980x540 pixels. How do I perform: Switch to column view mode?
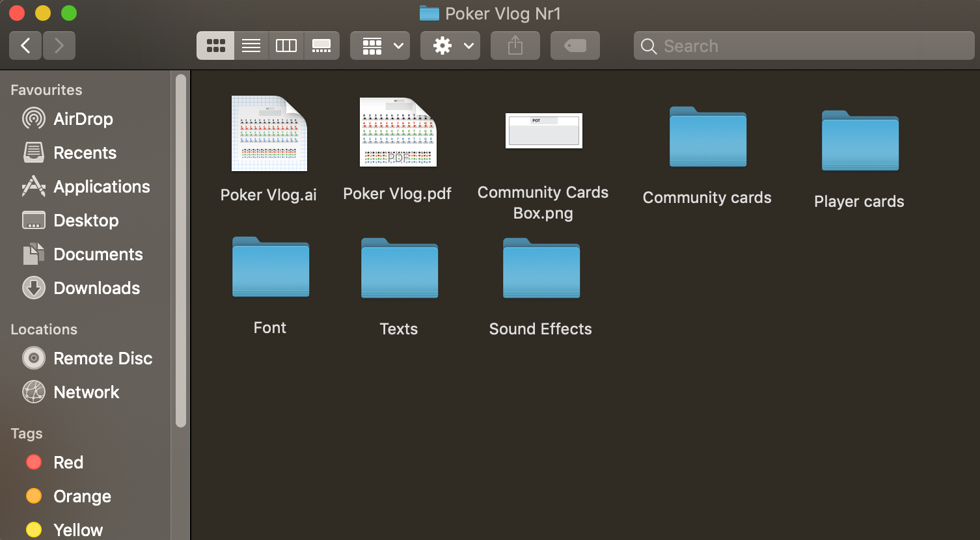point(286,46)
